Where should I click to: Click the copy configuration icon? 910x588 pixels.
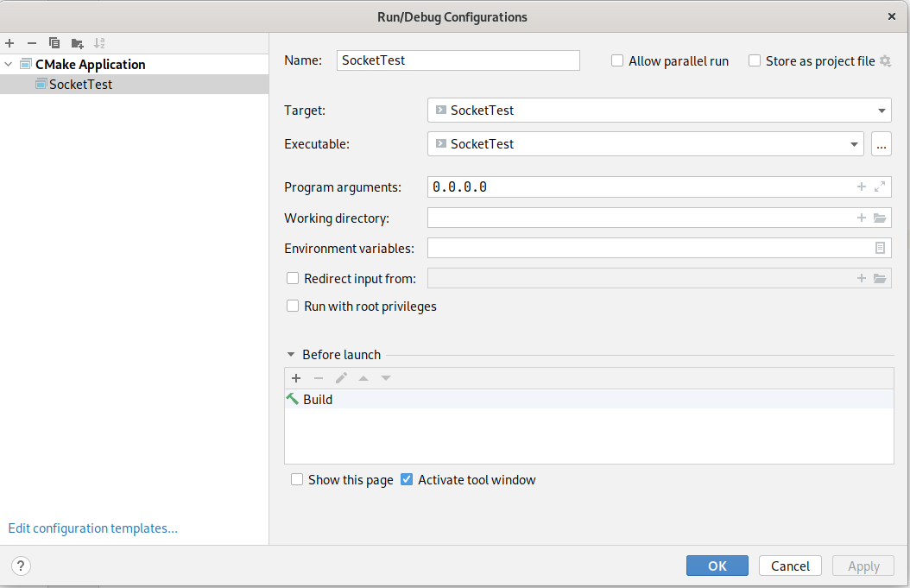pyautogui.click(x=54, y=43)
